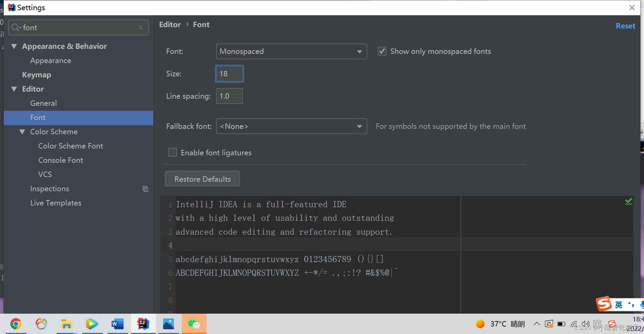Image resolution: width=644 pixels, height=334 pixels.
Task: Open Google Chrome from the taskbar
Action: (16, 324)
